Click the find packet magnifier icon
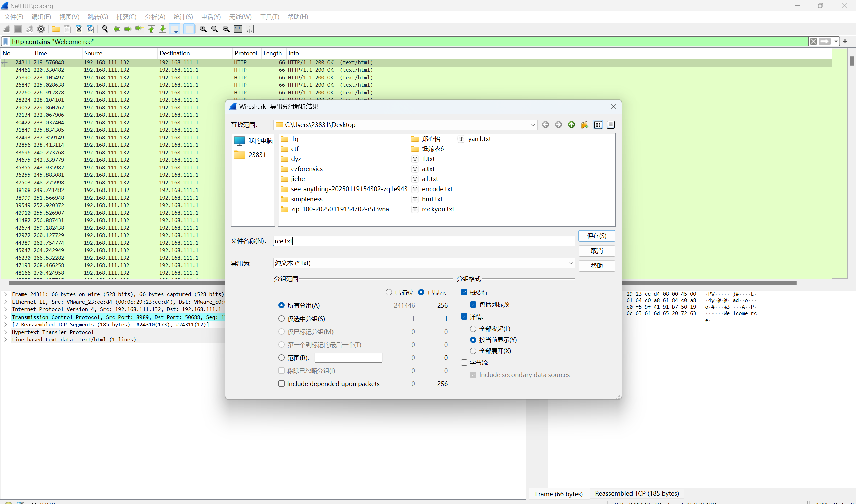856x504 pixels. pos(105,29)
